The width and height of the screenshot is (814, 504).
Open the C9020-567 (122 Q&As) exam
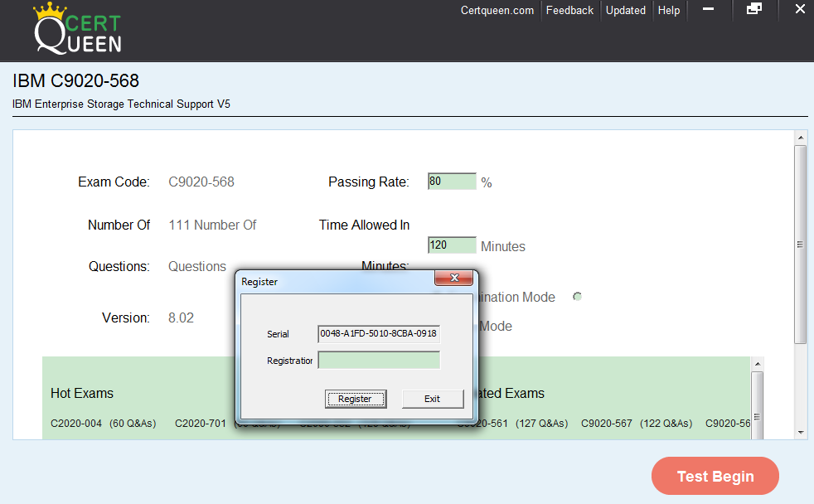[x=637, y=424]
